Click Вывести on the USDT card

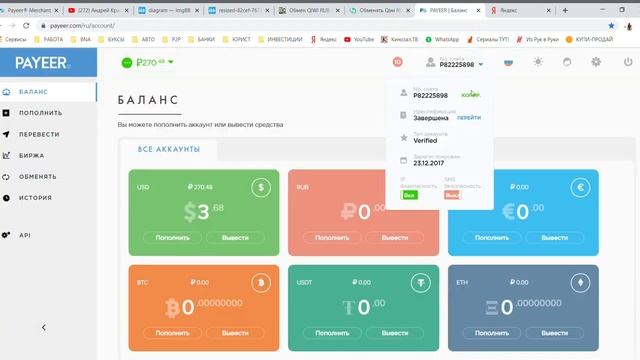click(395, 333)
